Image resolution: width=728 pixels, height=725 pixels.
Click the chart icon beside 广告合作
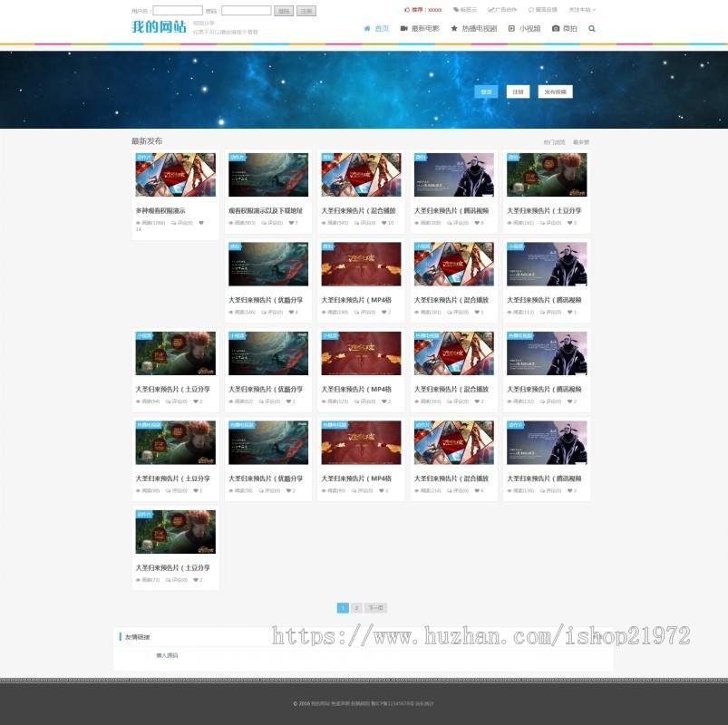click(x=490, y=9)
